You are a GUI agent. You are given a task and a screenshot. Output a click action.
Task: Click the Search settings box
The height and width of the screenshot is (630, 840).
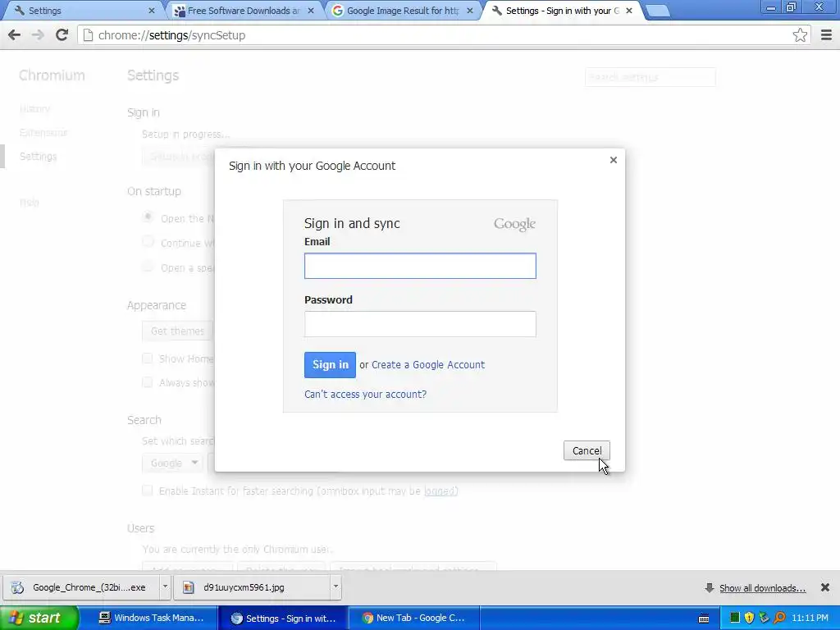pyautogui.click(x=651, y=77)
